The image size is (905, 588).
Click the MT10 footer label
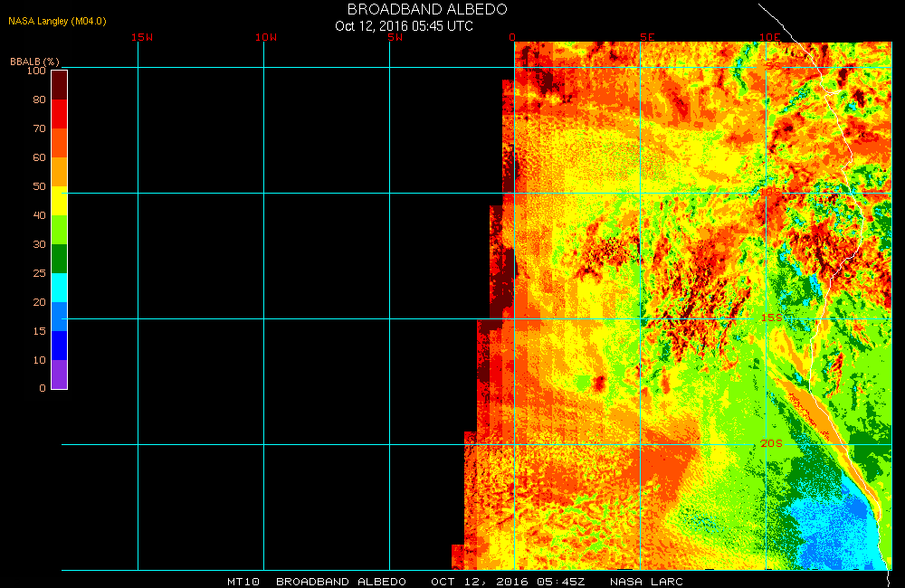[243, 582]
